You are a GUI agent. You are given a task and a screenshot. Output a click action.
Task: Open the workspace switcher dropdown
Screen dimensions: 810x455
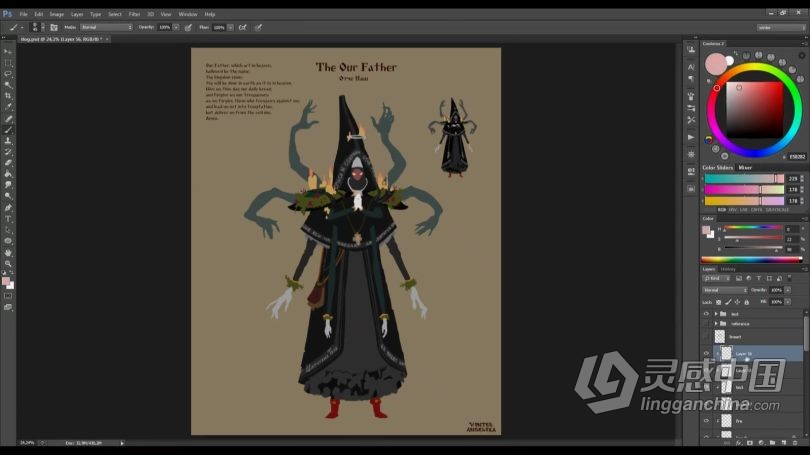click(781, 27)
